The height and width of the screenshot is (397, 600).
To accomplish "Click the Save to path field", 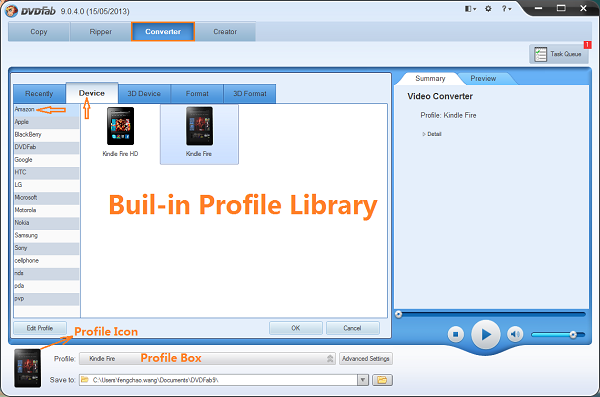I will (x=218, y=380).
